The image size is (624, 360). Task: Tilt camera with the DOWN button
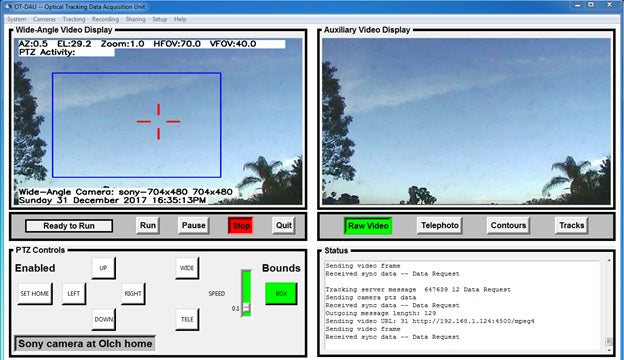pyautogui.click(x=103, y=319)
